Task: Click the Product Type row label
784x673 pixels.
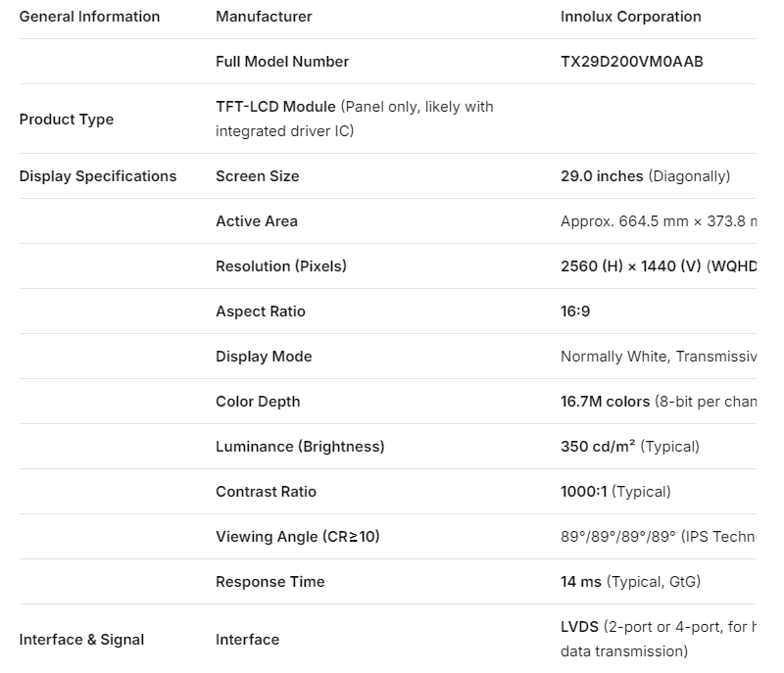Action: (x=67, y=120)
